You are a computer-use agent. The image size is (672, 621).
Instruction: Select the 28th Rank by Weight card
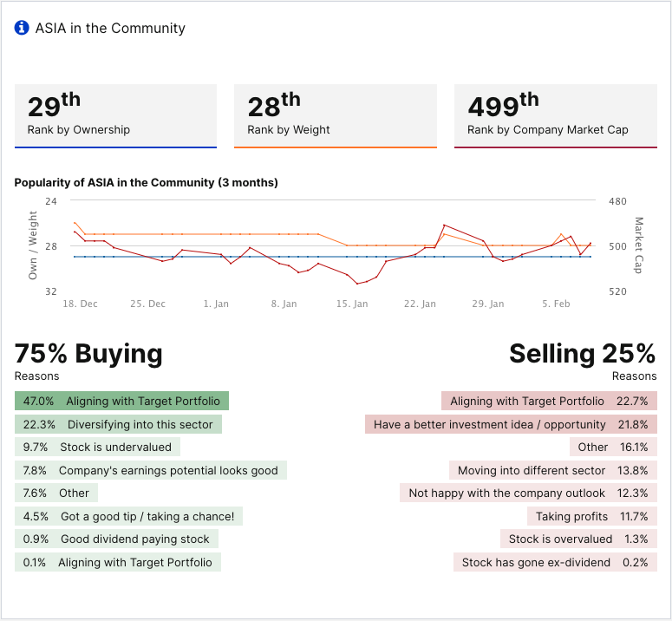coord(335,115)
